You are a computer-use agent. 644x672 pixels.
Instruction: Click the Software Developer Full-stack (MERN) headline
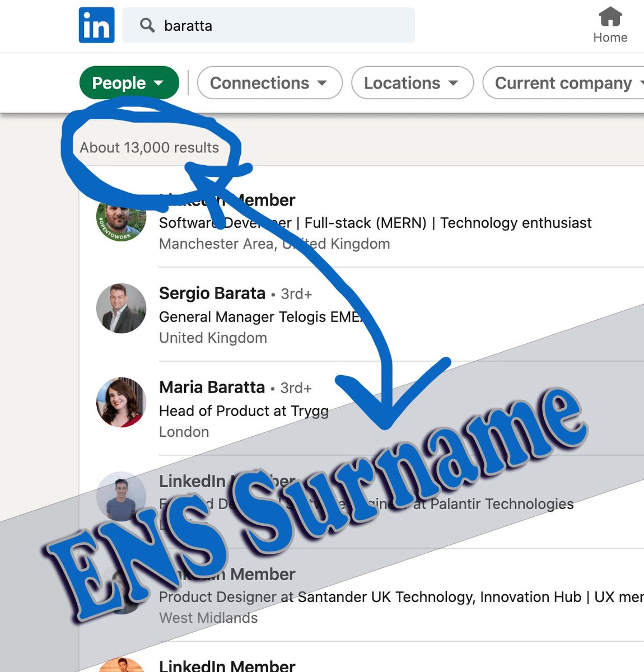(x=375, y=223)
